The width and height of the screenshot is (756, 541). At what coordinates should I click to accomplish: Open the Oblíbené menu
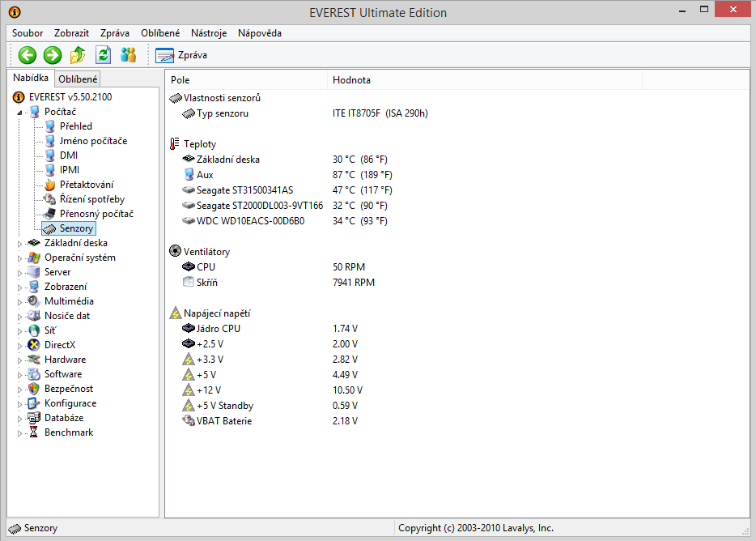click(x=160, y=33)
